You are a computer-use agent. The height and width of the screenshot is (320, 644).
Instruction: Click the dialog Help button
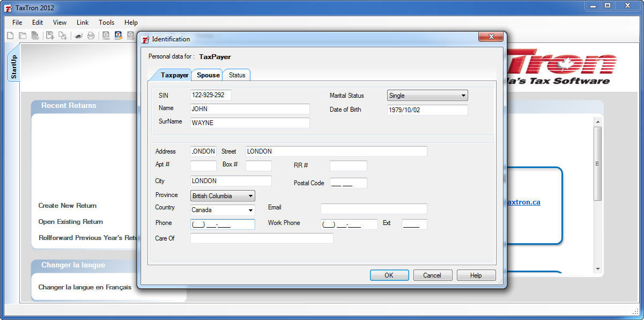click(476, 275)
